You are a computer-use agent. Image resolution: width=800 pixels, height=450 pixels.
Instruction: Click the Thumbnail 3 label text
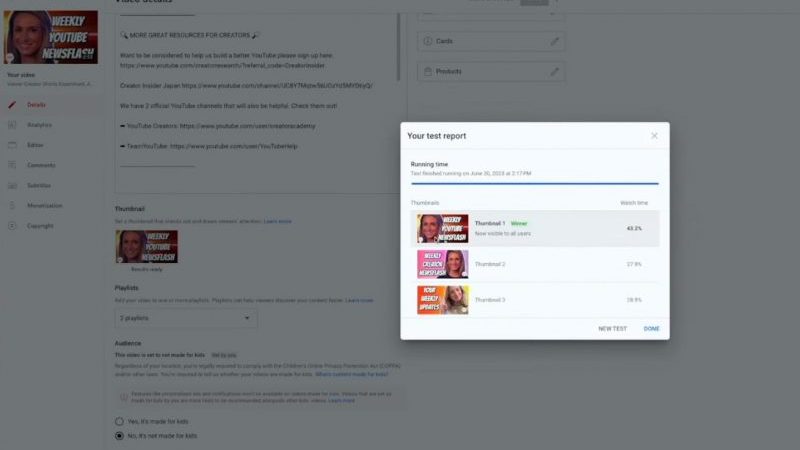[x=490, y=300]
